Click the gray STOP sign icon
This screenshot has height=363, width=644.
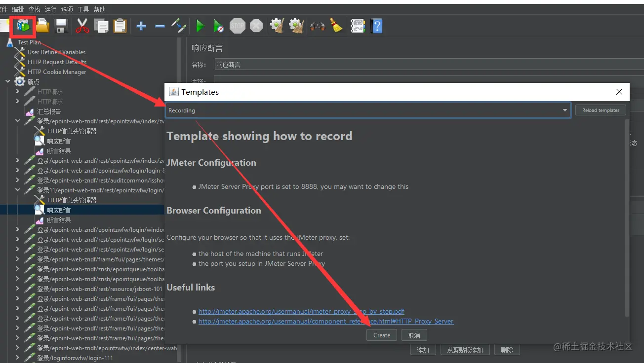tap(238, 26)
